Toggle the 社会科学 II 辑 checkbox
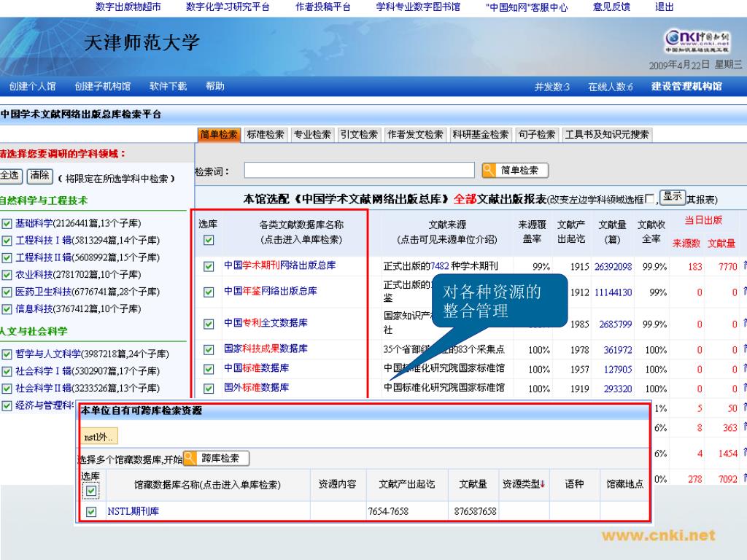 tap(7, 388)
